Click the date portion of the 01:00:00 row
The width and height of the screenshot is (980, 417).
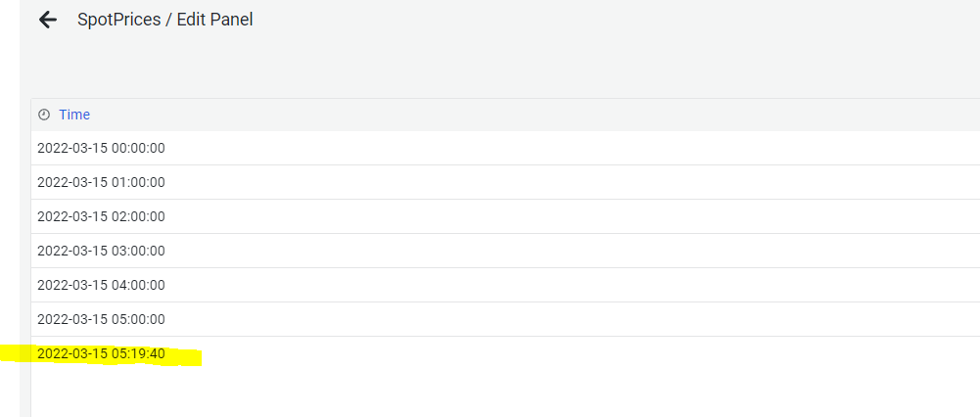tap(72, 182)
